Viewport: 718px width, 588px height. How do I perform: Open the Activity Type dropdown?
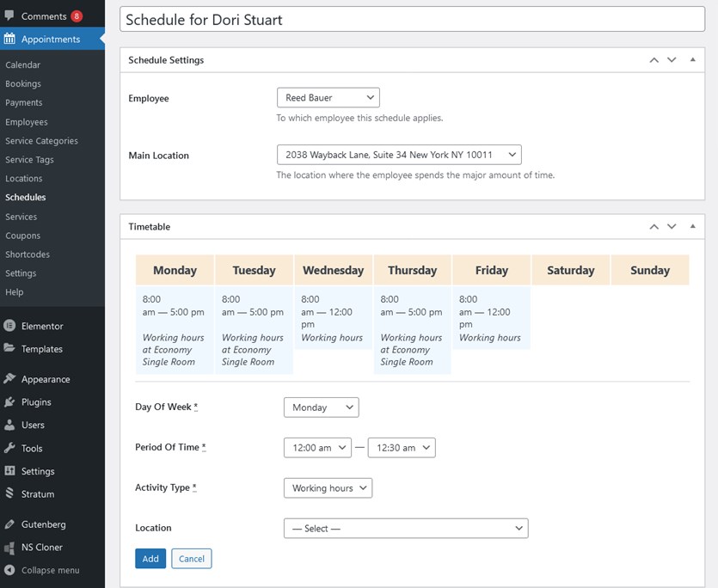tap(328, 487)
